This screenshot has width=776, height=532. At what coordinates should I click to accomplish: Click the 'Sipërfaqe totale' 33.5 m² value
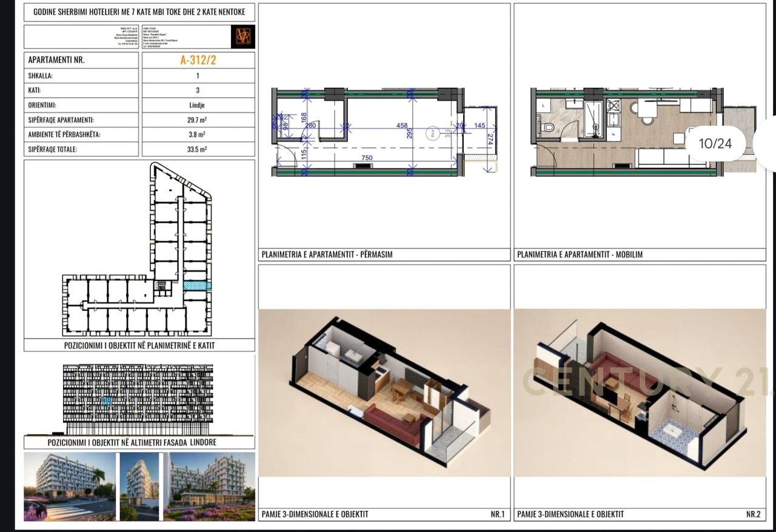[198, 149]
